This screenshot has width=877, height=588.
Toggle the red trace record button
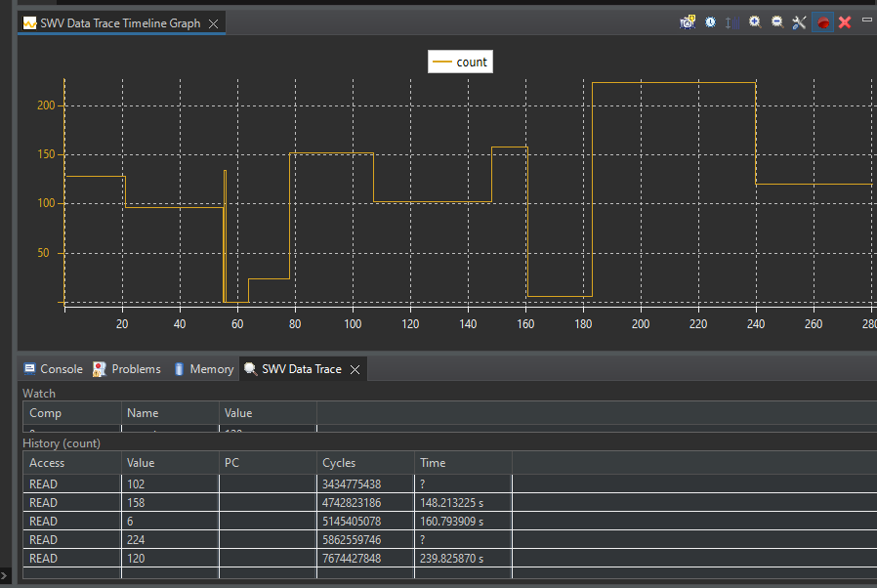coord(822,22)
